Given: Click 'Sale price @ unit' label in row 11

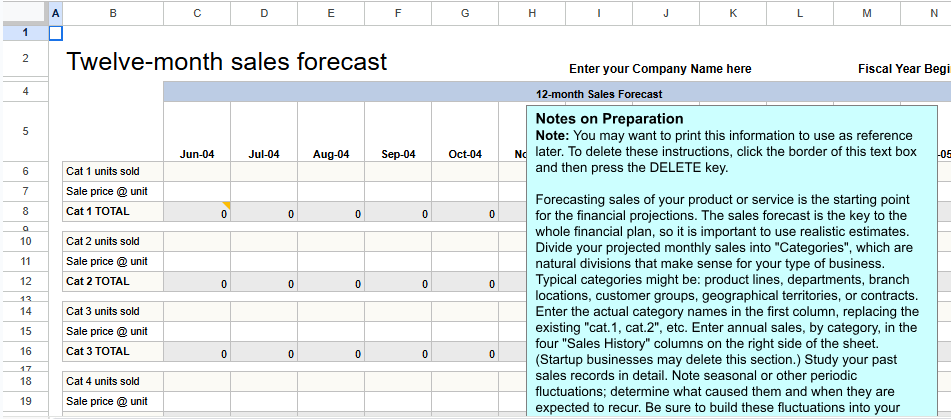Looking at the screenshot, I should coord(107,261).
